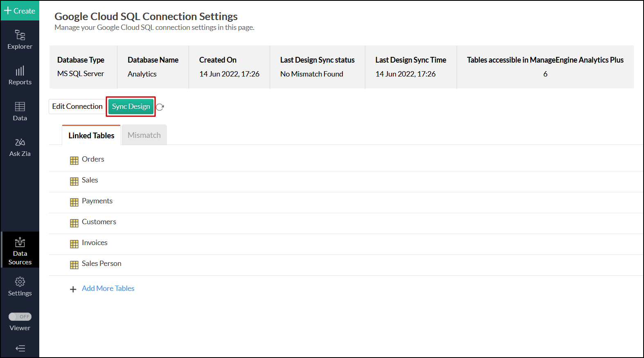The image size is (644, 358).
Task: Click the Add More Tables link
Action: (x=108, y=288)
